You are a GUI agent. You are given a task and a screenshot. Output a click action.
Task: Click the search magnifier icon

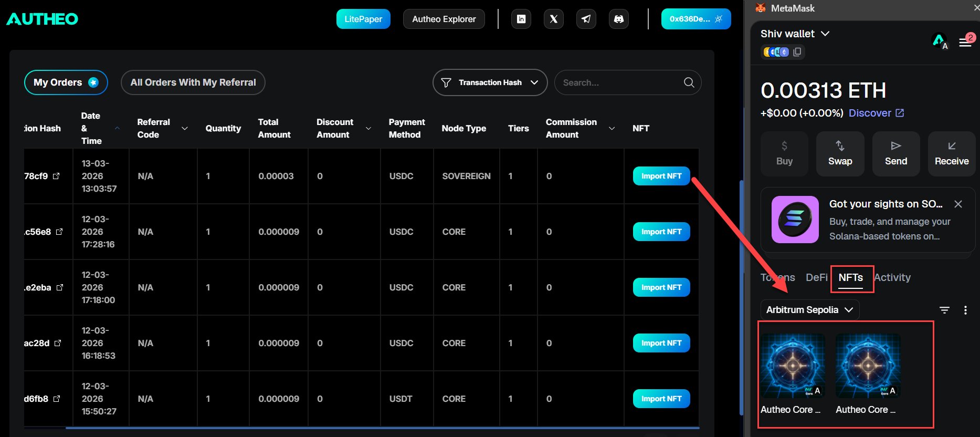click(x=689, y=82)
